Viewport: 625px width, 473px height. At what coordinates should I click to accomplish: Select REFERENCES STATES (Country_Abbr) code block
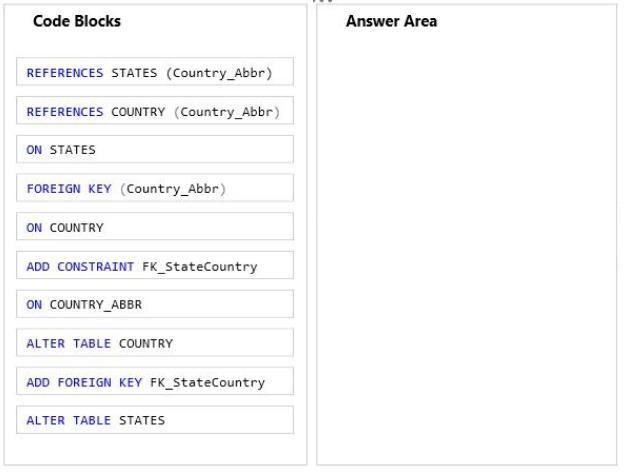pos(155,72)
